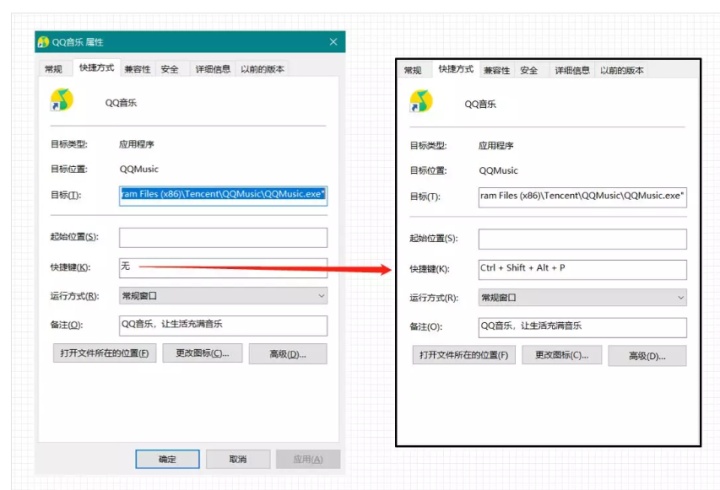Click the 备注 field in right panel

click(x=583, y=327)
